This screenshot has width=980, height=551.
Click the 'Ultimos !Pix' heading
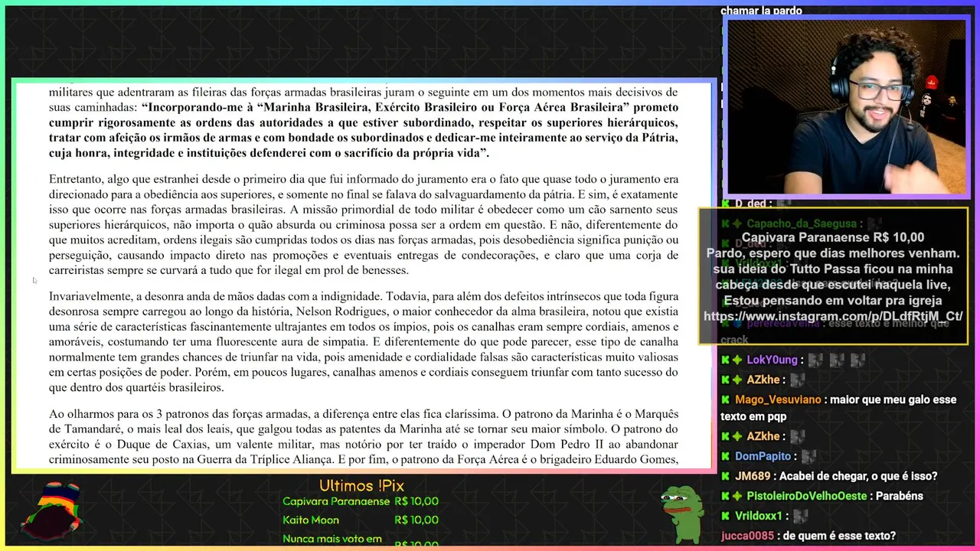361,485
